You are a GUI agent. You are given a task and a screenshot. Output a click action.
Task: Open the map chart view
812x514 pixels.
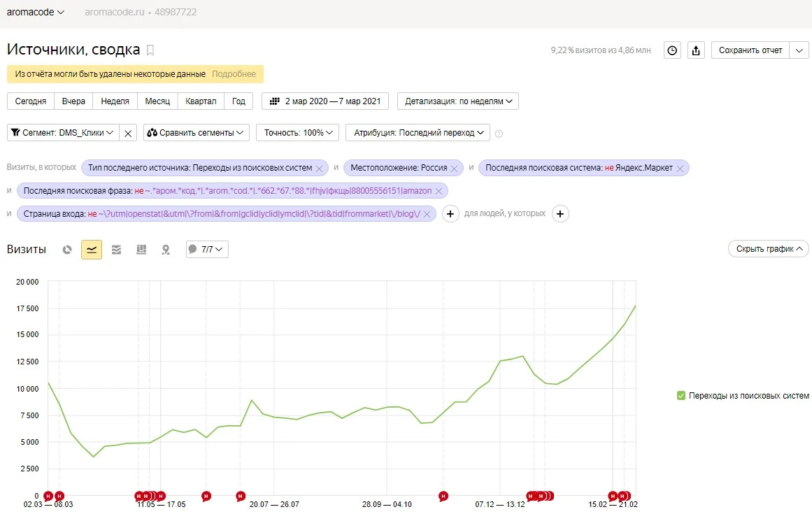(166, 250)
